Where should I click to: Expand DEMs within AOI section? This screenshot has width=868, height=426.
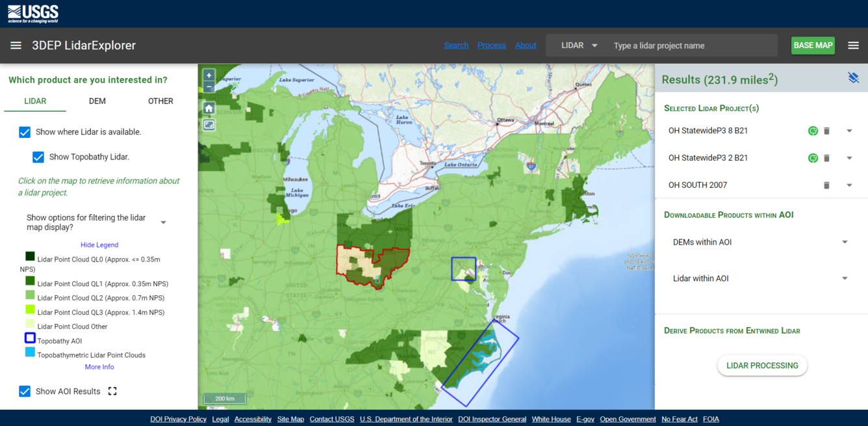pos(845,242)
